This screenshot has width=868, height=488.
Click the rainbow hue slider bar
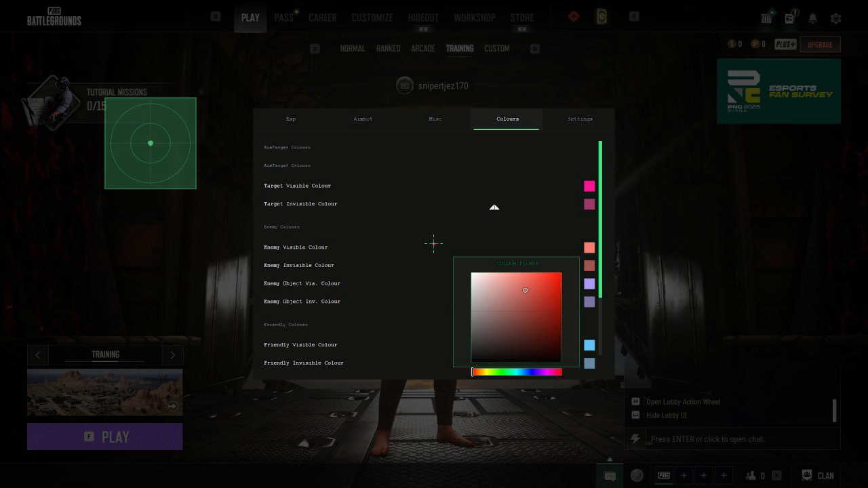point(517,371)
